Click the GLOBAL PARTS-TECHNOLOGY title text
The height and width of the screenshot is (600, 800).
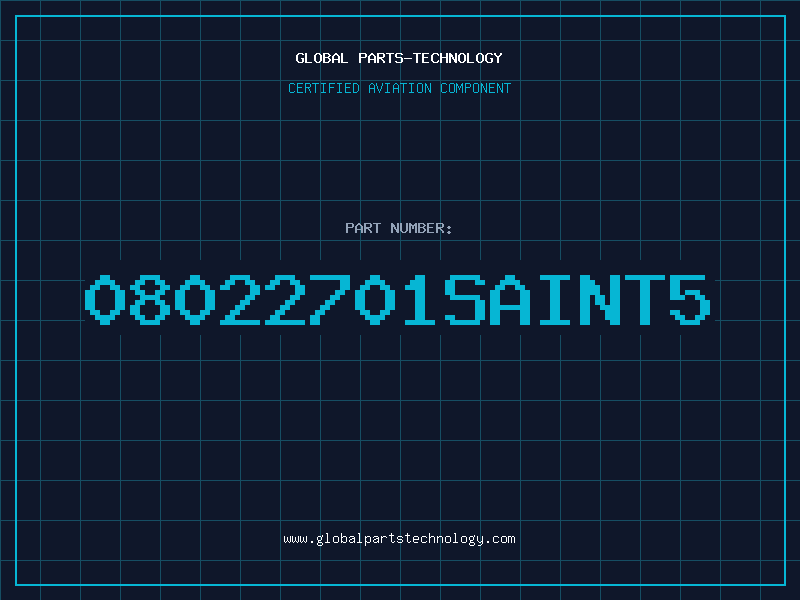click(x=399, y=58)
